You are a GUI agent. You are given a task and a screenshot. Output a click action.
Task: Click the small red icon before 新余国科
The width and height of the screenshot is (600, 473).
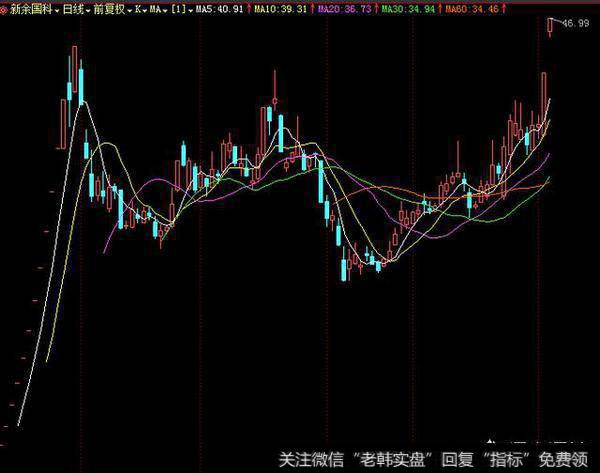click(x=5, y=8)
